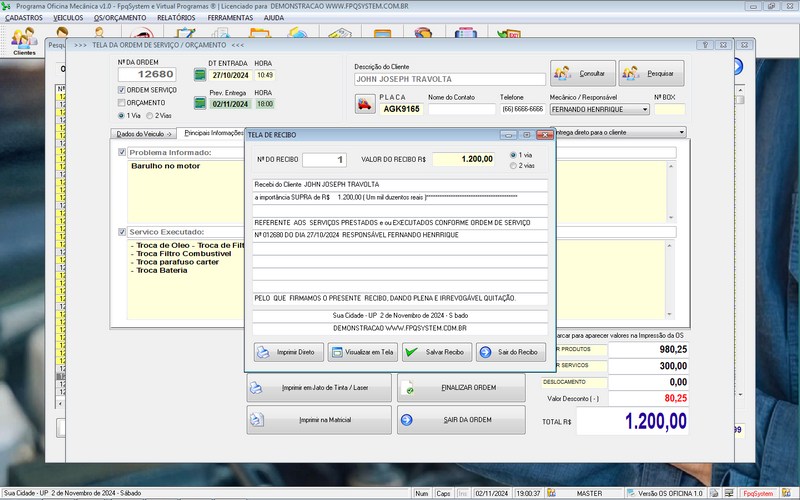
Task: Click the red car icon beside PLACA
Action: click(x=365, y=104)
